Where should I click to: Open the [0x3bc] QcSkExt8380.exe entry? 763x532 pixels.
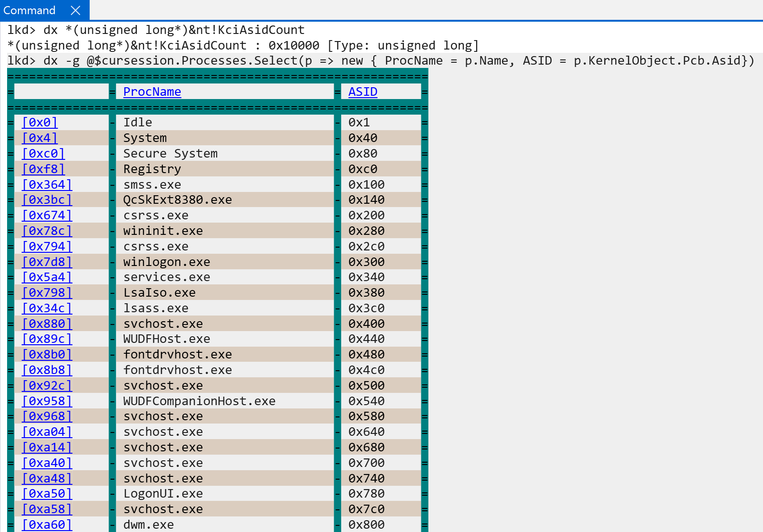pos(47,200)
